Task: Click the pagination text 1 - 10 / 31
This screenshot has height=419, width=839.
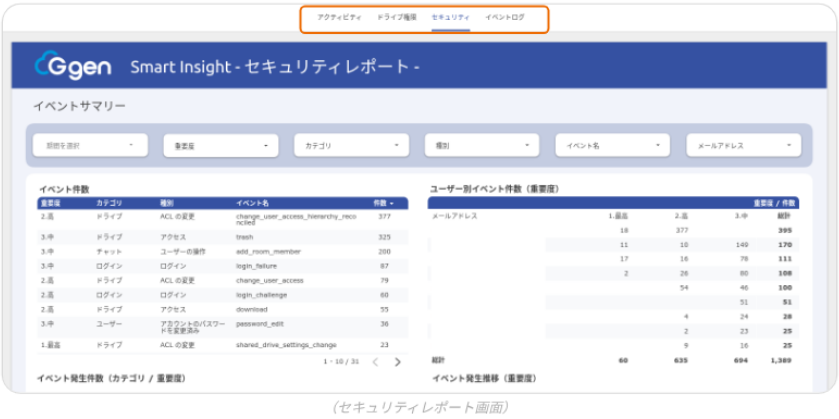Action: [x=341, y=362]
